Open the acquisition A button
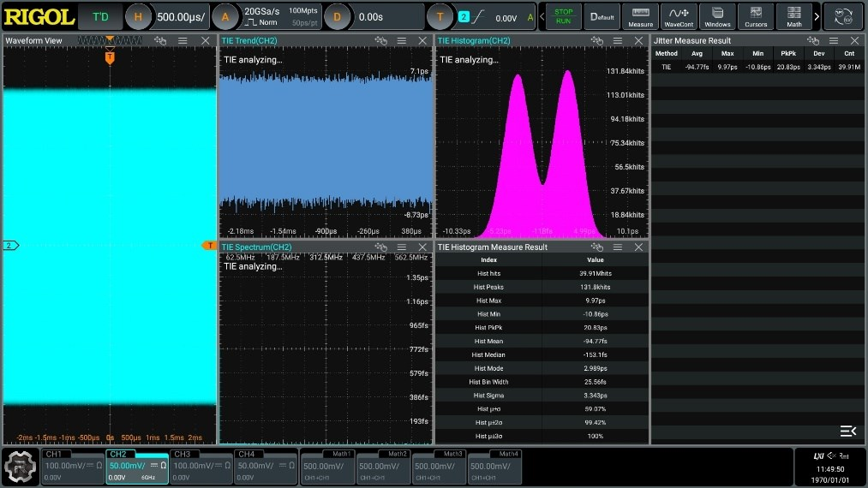This screenshot has height=488, width=868. (x=224, y=17)
